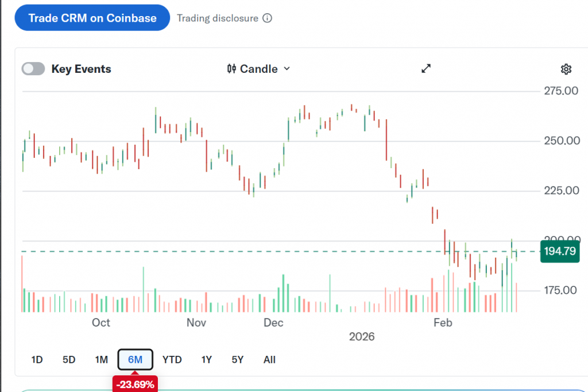The height and width of the screenshot is (392, 588).
Task: Click the chart settings gear icon
Action: point(566,69)
